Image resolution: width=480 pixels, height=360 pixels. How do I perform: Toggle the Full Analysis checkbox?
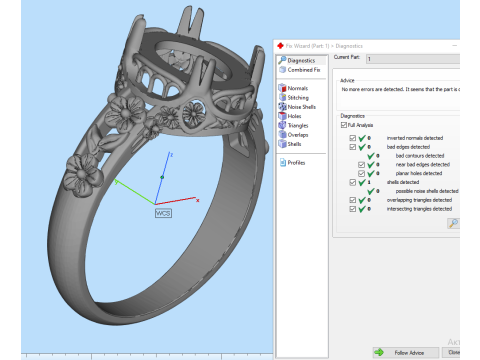(344, 125)
